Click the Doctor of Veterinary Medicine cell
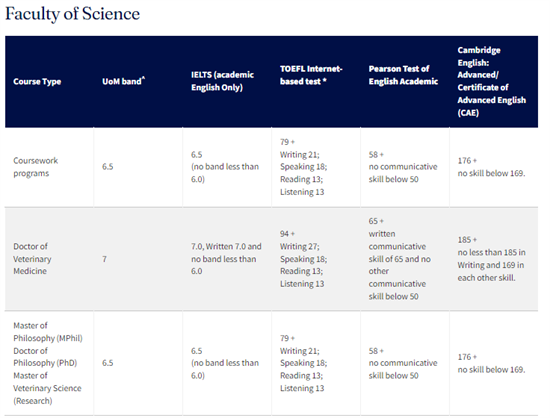This screenshot has height=418, width=550. click(32, 259)
